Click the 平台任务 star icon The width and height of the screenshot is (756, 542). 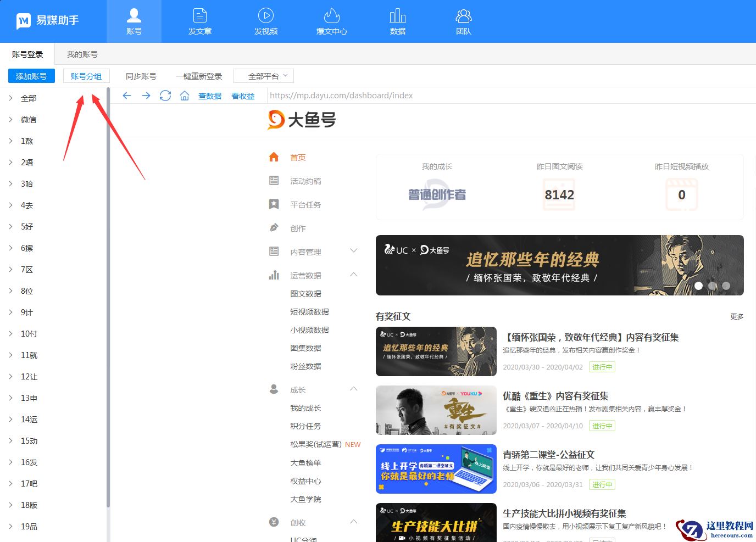(x=274, y=204)
